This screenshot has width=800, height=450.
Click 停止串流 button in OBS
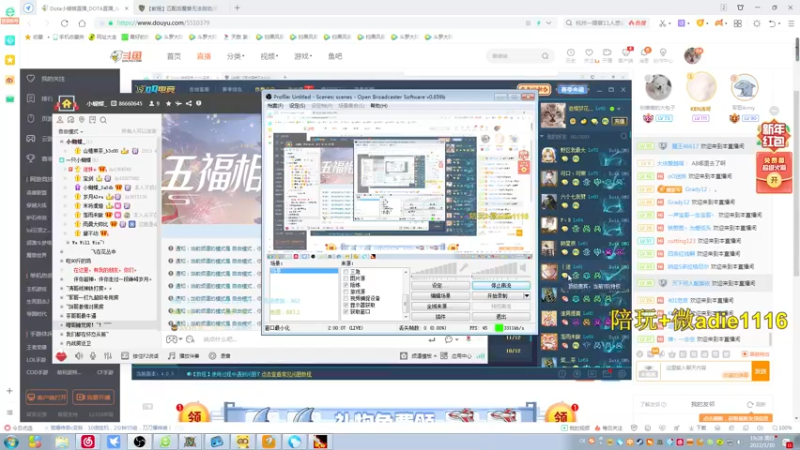coord(501,286)
